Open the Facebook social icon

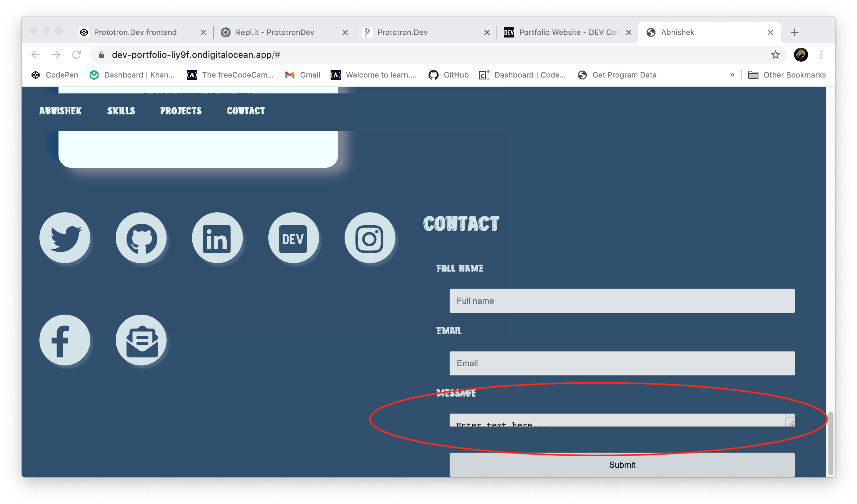coord(65,340)
